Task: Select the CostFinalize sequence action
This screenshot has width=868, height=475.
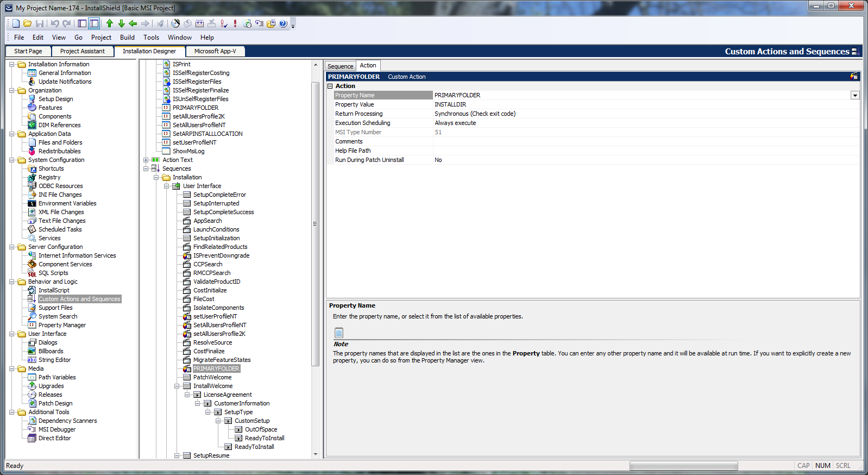Action: coord(209,351)
